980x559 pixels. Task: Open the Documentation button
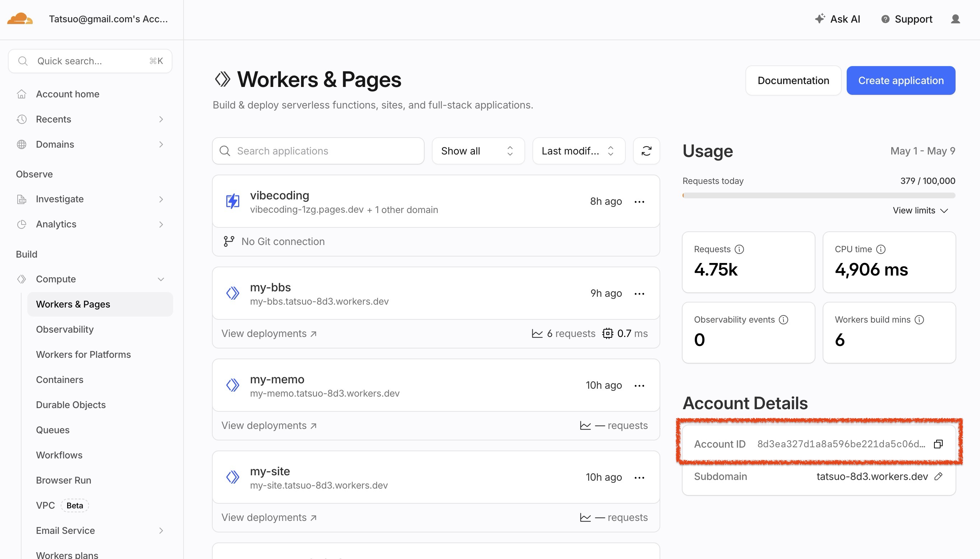tap(793, 80)
